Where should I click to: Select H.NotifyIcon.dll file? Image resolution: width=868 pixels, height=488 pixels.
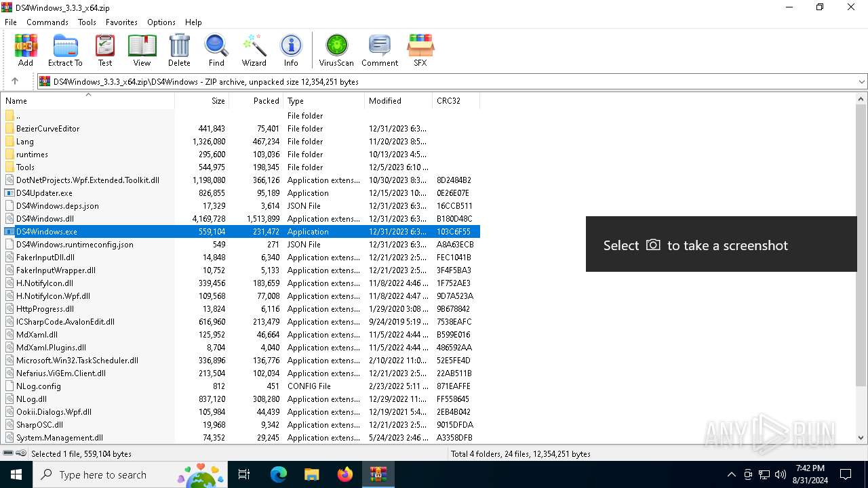click(241, 283)
